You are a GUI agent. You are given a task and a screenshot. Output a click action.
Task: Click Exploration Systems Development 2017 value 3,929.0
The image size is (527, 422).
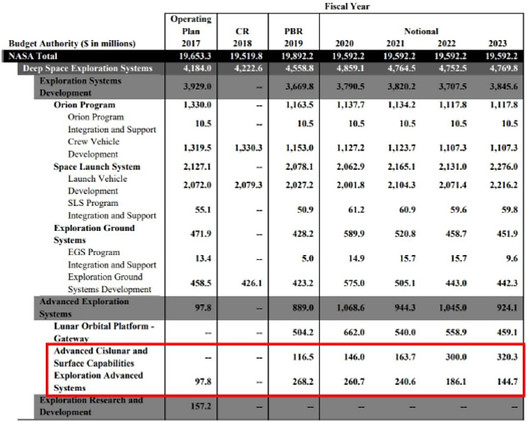tap(197, 87)
